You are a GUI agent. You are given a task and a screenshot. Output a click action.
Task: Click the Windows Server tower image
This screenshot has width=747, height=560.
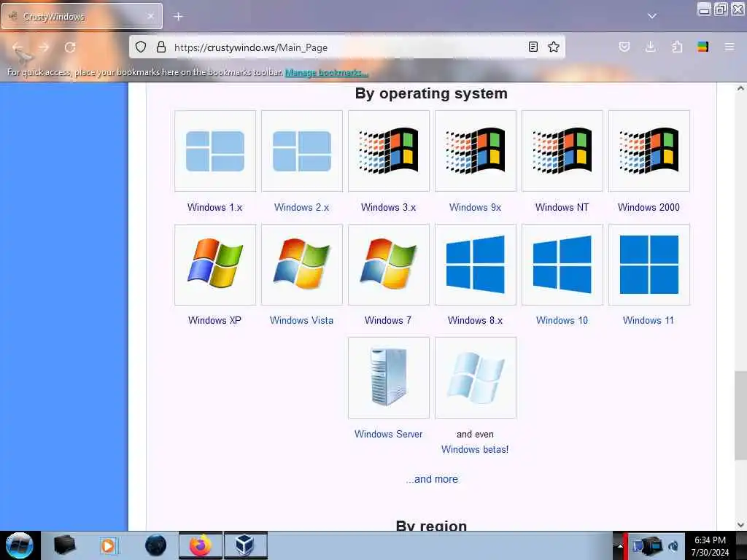click(x=388, y=378)
